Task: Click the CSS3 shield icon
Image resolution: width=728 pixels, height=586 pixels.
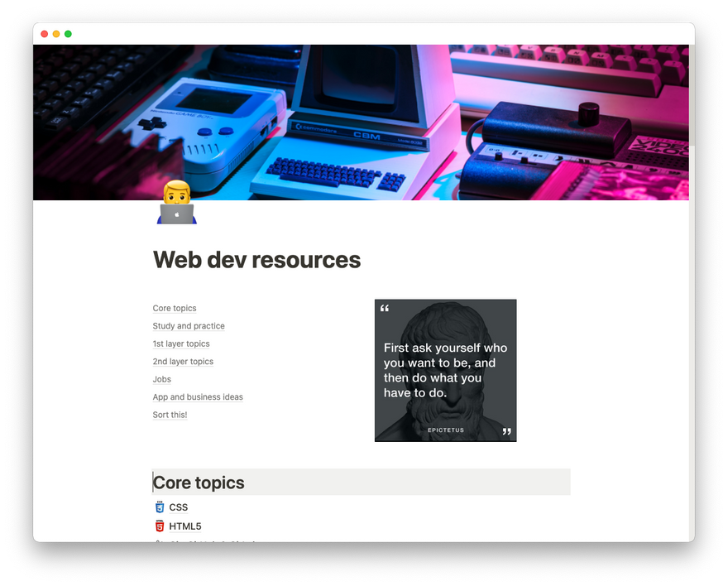Action: tap(159, 507)
